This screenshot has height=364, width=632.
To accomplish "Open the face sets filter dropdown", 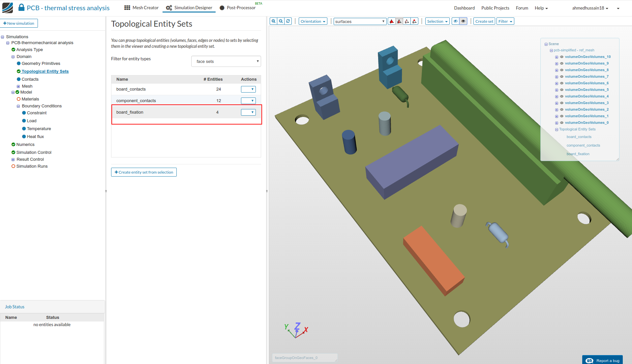I will (x=226, y=62).
